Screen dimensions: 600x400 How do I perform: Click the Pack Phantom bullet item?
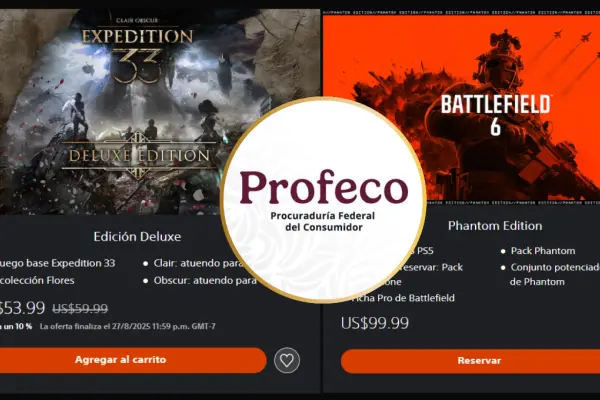click(x=538, y=248)
